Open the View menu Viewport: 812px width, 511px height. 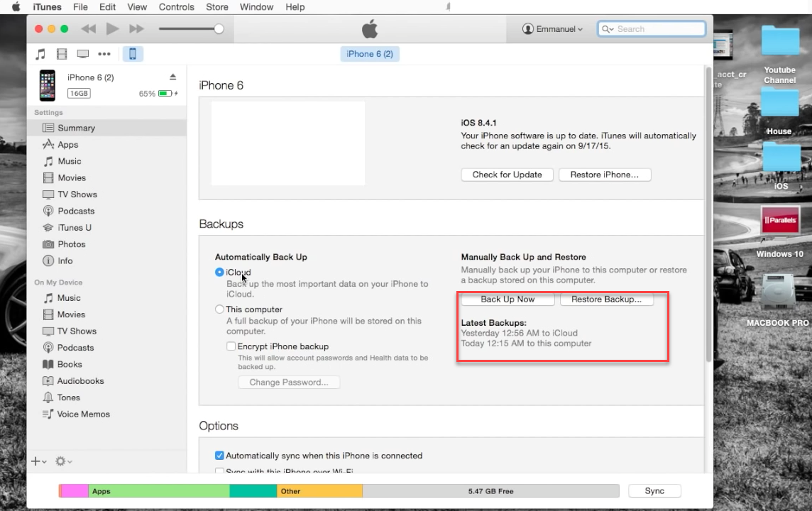tap(137, 6)
